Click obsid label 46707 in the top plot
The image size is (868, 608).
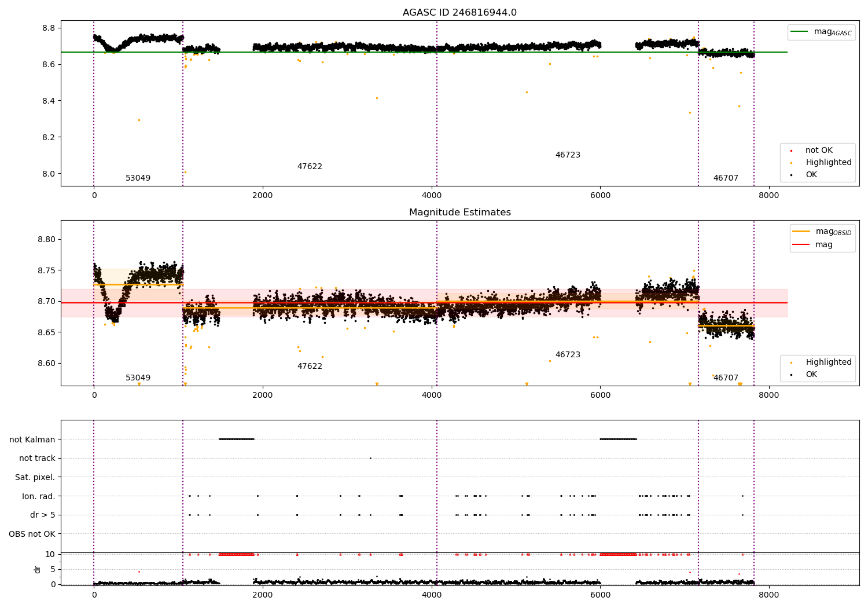(x=726, y=178)
